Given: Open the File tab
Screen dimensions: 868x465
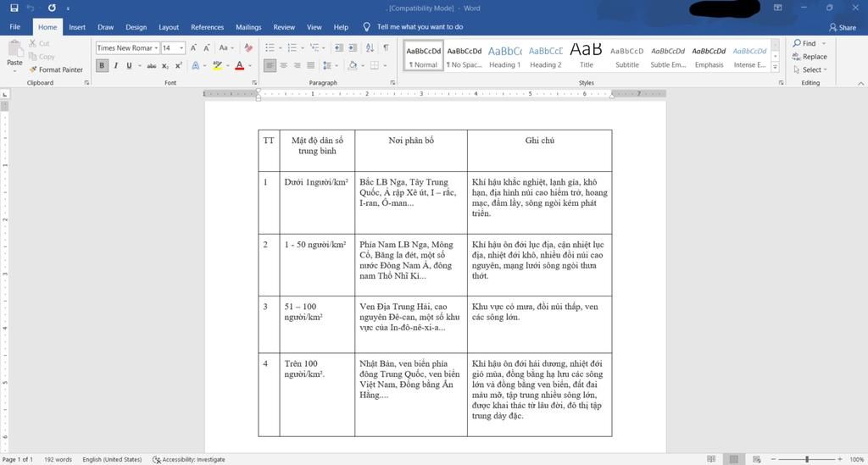Looking at the screenshot, I should tap(15, 26).
